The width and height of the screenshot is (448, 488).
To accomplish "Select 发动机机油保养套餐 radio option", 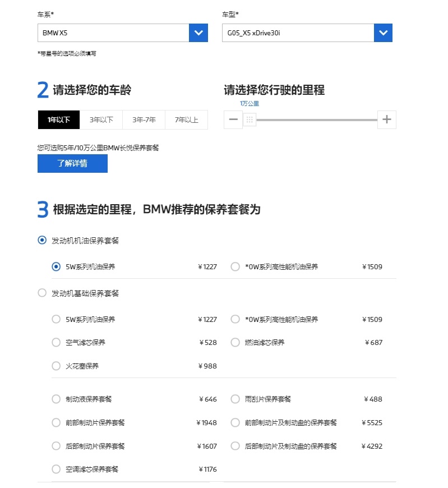I will click(x=42, y=240).
